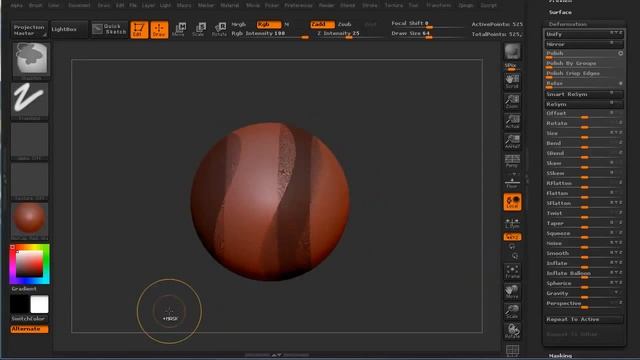640x360 pixels.
Task: Open the Texture menu
Action: [393, 5]
